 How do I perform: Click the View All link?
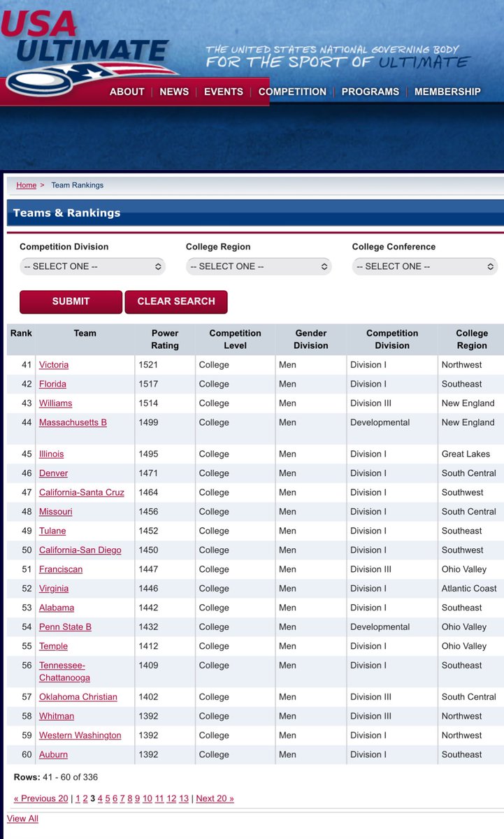22,818
